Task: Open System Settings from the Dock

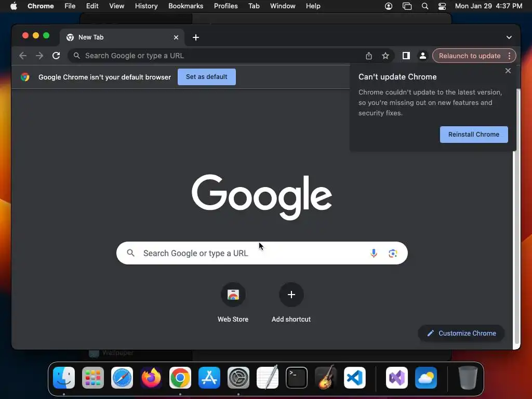Action: point(238,378)
